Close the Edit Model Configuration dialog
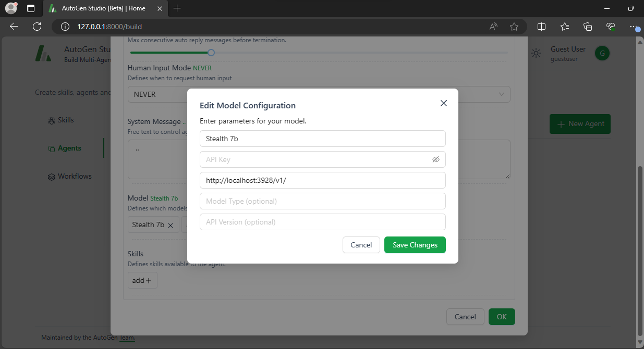 [444, 103]
